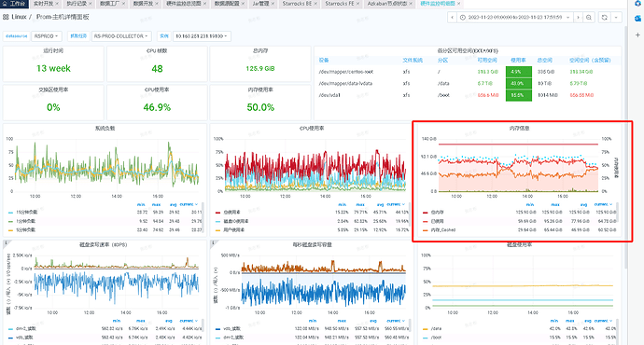This screenshot has height=345, width=644.
Task: Switch to the Starrocks BE tab
Action: coord(298,4)
